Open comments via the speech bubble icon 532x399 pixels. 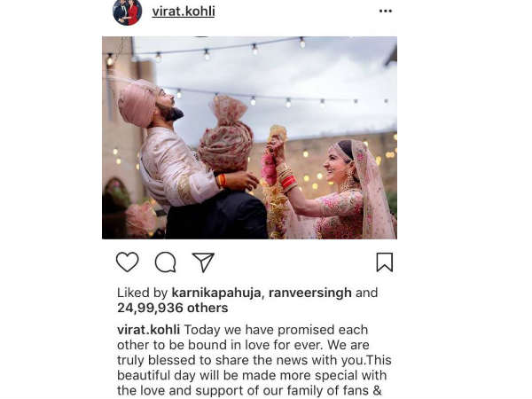165,262
